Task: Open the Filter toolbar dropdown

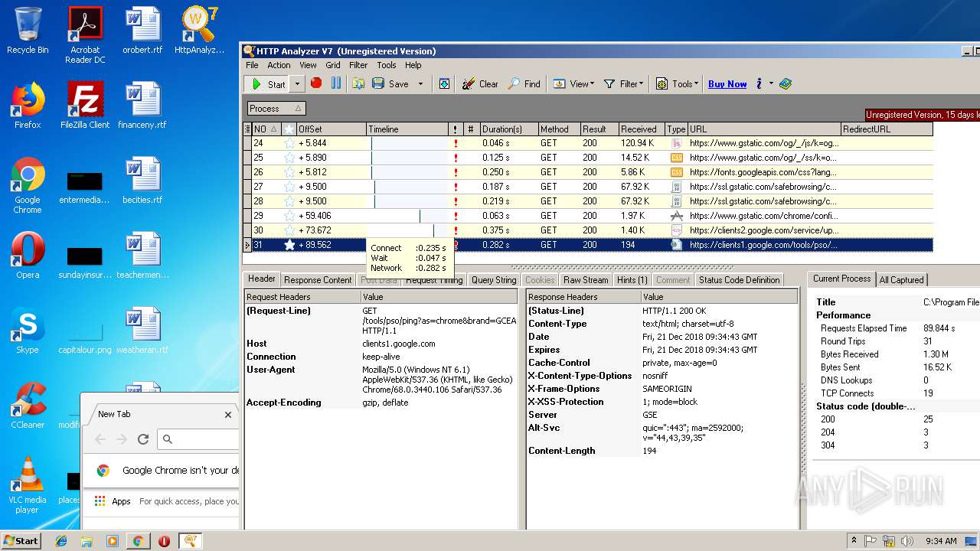Action: pos(623,84)
